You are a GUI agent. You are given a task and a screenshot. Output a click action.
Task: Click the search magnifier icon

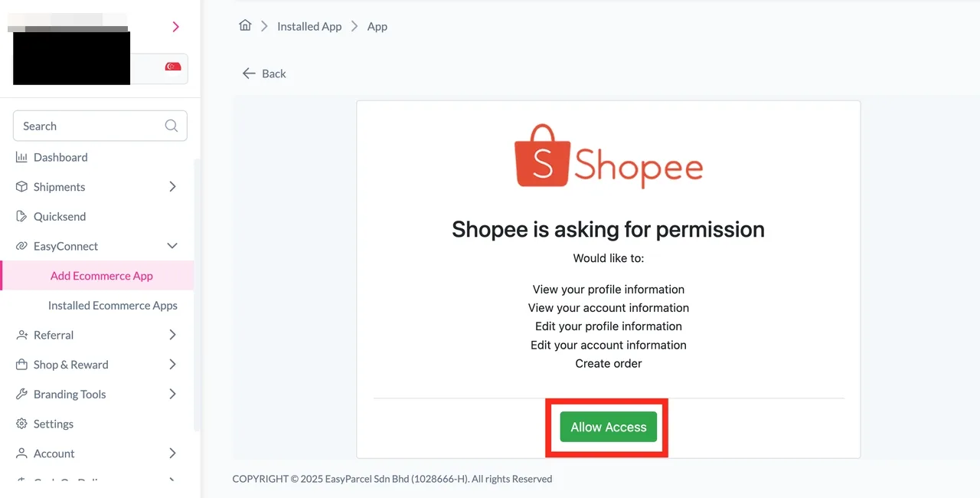tap(171, 125)
